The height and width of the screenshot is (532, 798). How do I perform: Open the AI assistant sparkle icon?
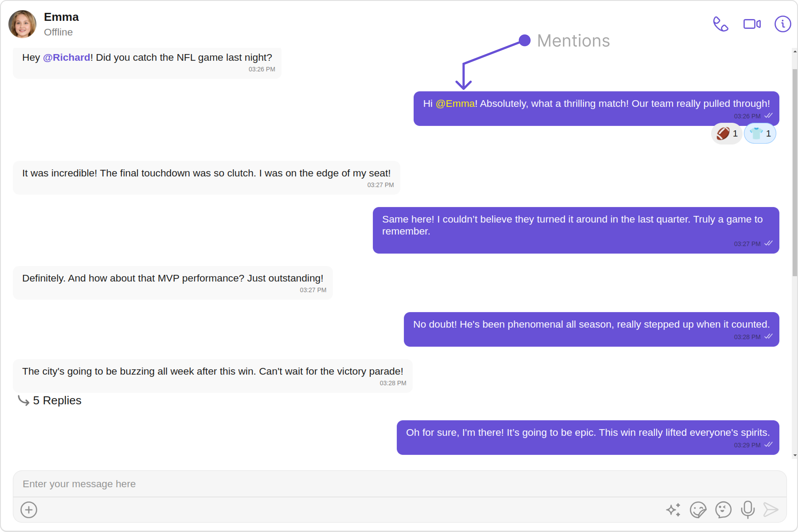673,510
